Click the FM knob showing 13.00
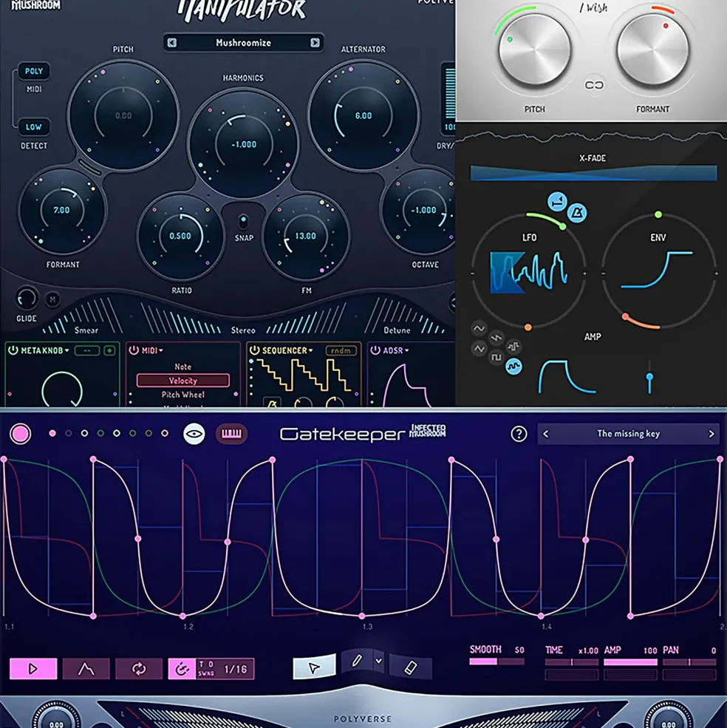The height and width of the screenshot is (728, 727). coord(305,236)
